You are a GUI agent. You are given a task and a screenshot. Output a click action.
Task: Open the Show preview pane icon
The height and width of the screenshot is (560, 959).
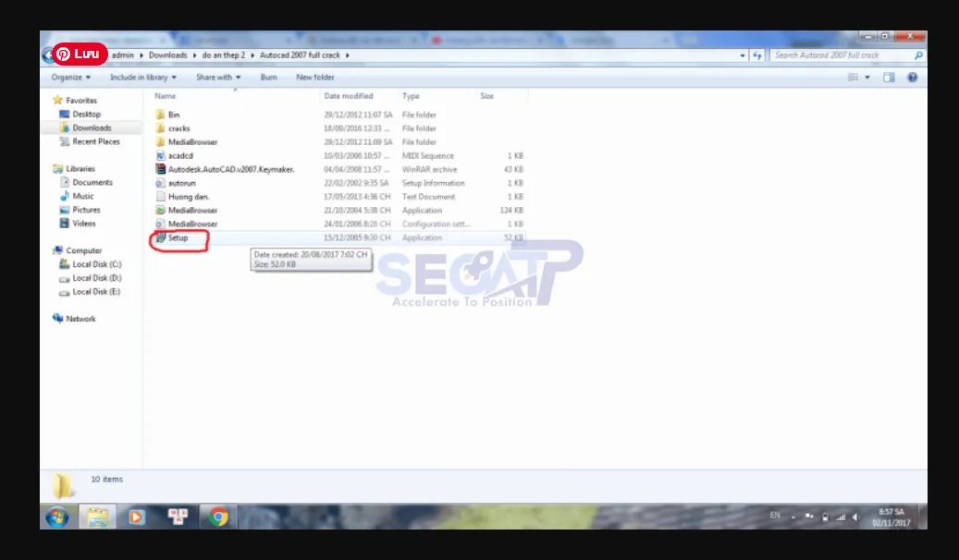click(889, 77)
